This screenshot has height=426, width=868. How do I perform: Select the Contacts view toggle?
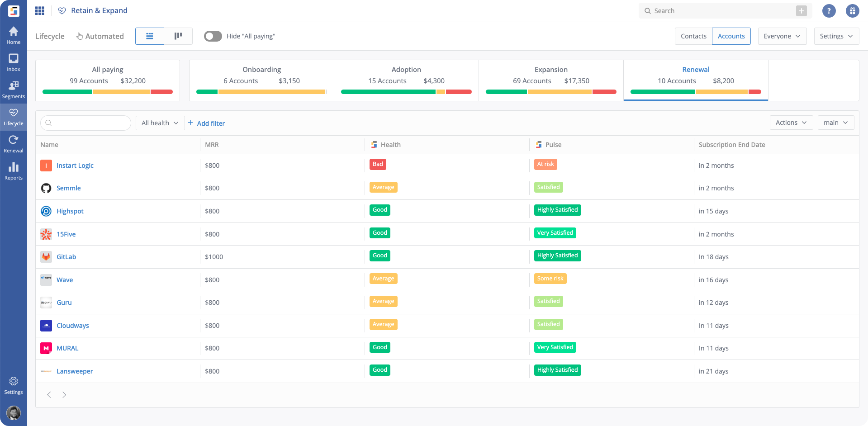[x=693, y=36]
